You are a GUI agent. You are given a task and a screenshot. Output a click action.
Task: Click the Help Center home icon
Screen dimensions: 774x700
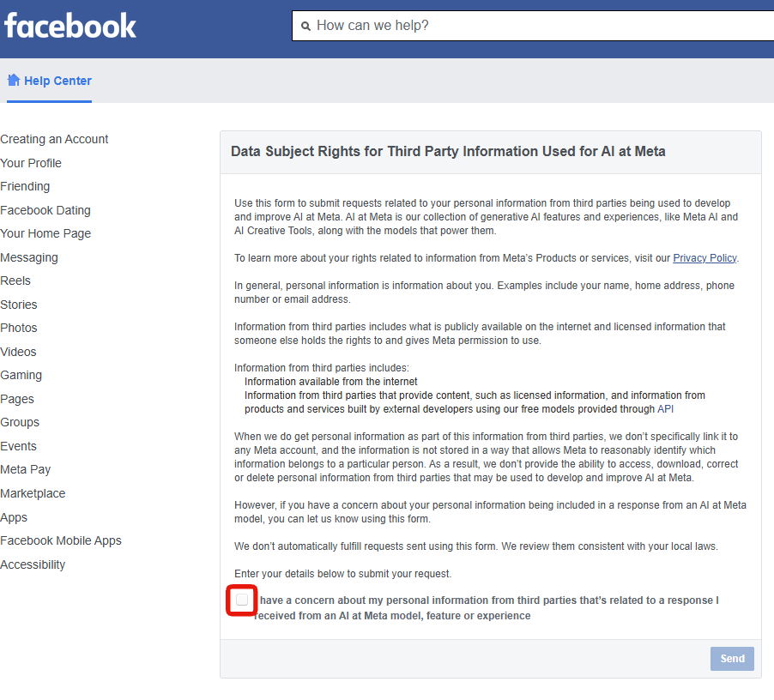(x=14, y=80)
